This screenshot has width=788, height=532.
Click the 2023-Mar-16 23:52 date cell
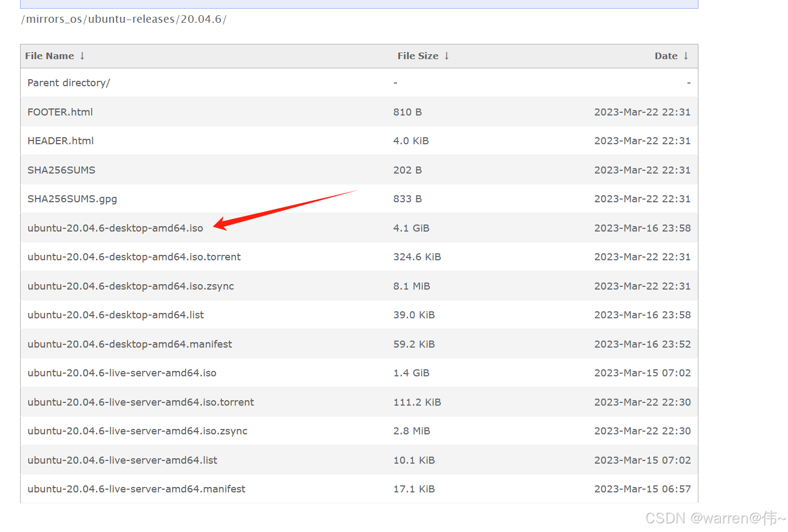point(643,344)
